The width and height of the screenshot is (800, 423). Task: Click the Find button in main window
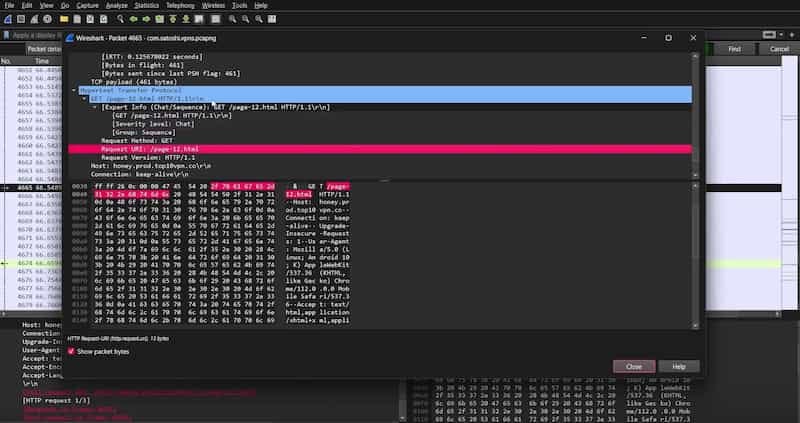coord(734,49)
